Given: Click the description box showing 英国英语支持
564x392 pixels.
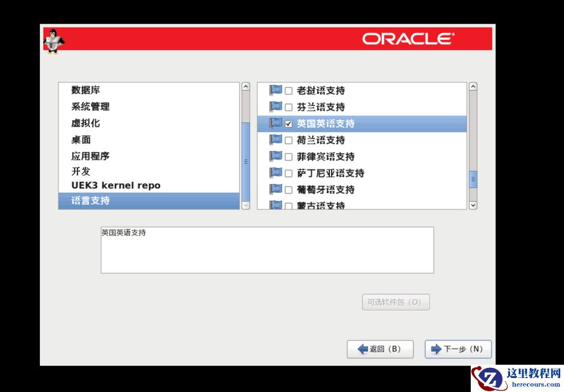Looking at the screenshot, I should coord(267,250).
